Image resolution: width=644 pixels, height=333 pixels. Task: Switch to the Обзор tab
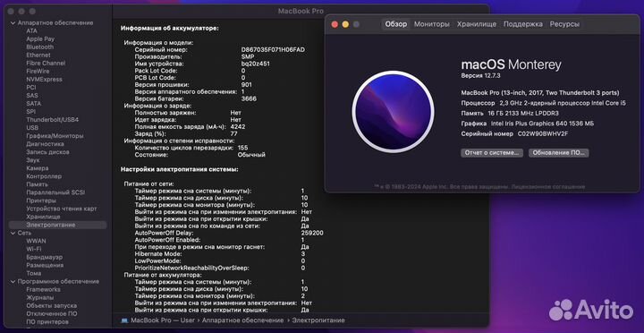[396, 24]
